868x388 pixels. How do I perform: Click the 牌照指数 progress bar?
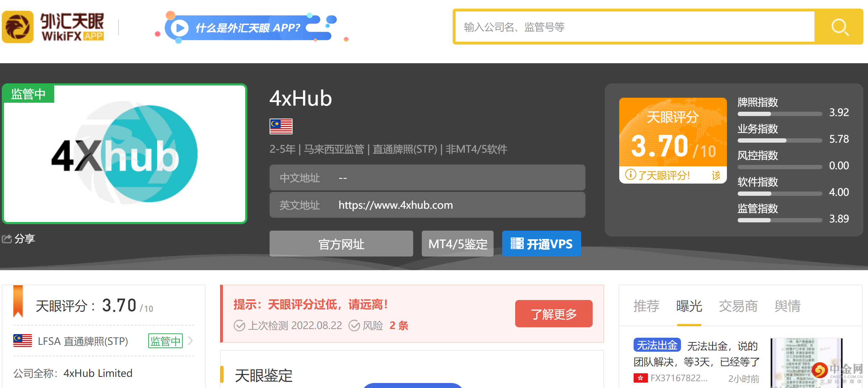pyautogui.click(x=779, y=114)
